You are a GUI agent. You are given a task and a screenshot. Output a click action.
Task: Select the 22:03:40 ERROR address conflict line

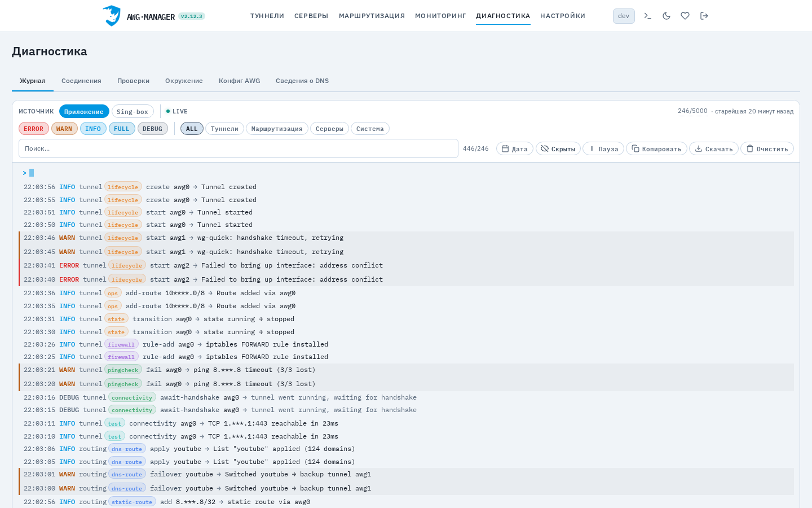tap(407, 279)
